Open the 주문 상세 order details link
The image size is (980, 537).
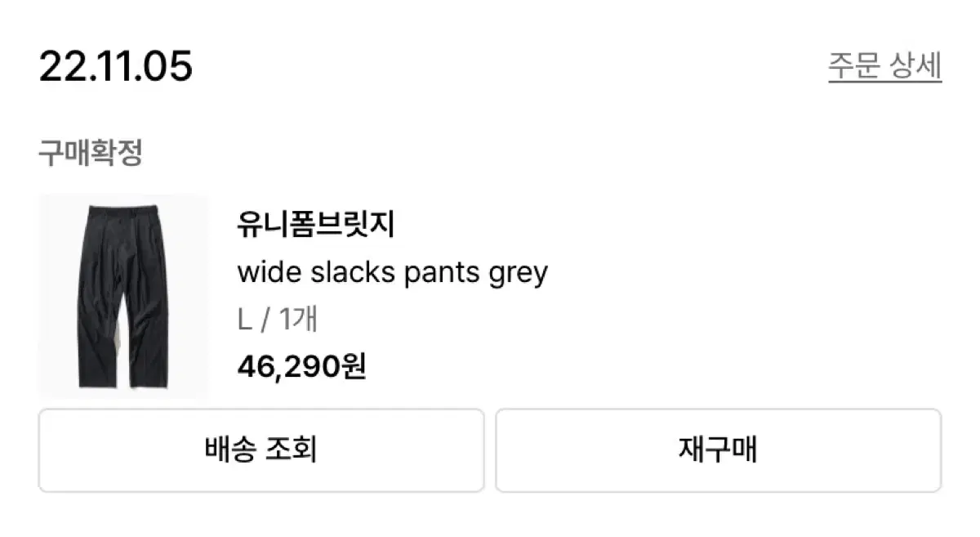(884, 66)
